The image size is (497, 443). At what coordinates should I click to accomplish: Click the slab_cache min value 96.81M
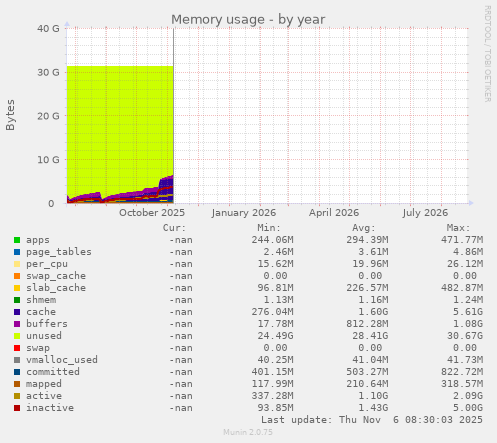tap(275, 288)
